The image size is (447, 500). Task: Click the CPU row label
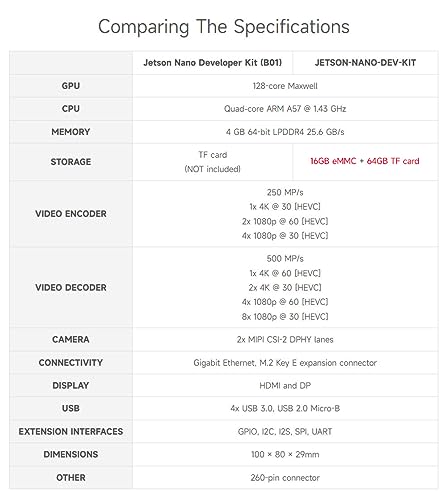(71, 109)
